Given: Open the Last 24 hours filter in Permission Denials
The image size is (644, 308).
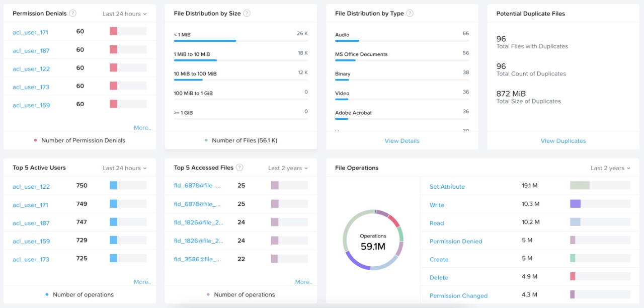Looking at the screenshot, I should click(124, 14).
